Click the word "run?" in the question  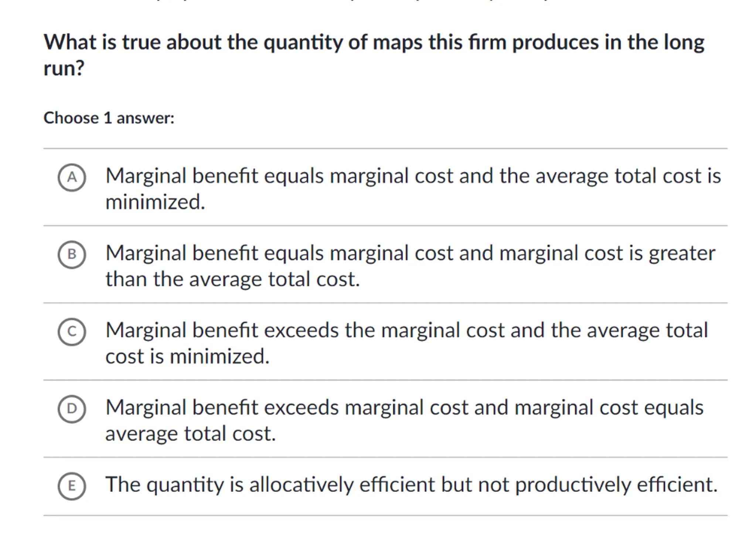pos(64,68)
